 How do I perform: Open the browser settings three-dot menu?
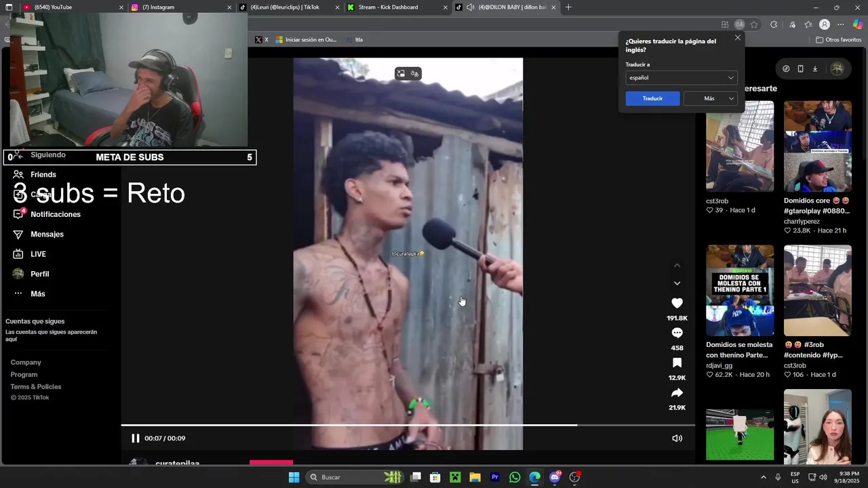841,24
